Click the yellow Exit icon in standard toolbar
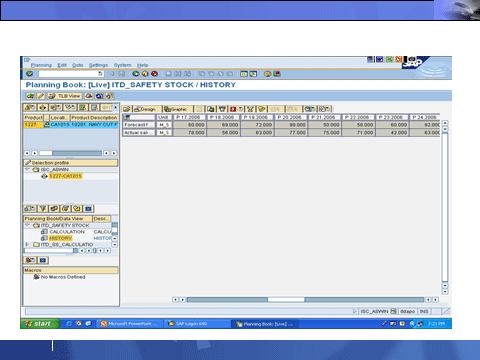The image size is (480, 360). click(x=145, y=74)
